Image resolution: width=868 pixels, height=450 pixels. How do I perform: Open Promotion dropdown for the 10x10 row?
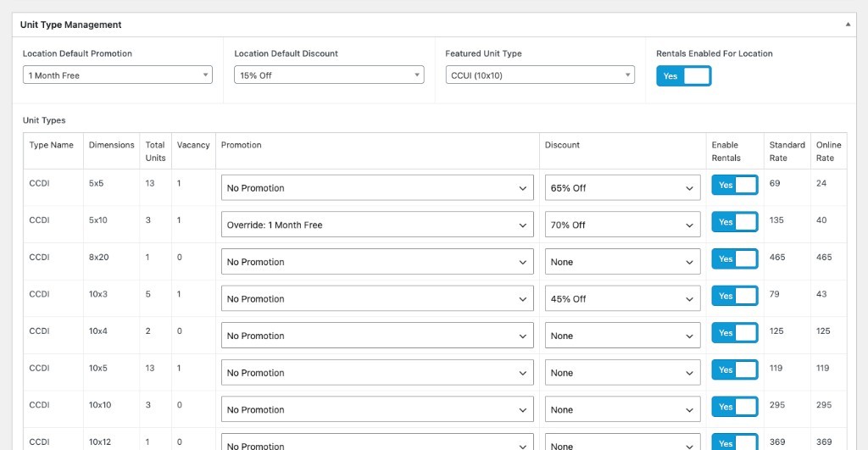(x=377, y=409)
